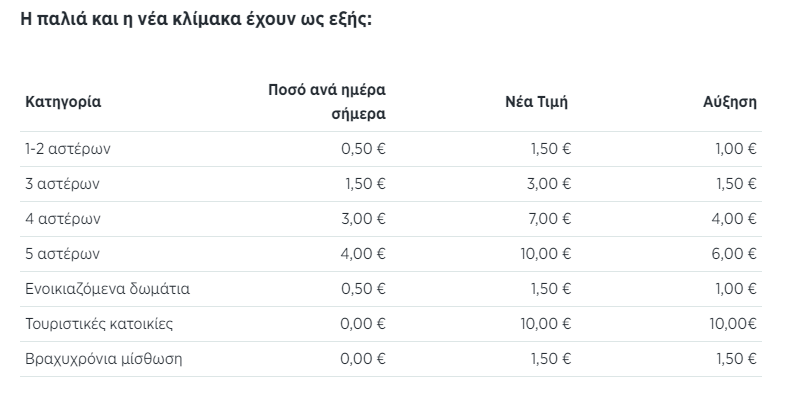Select the 4,00 € increase for 4 αστέρων

coord(734,218)
